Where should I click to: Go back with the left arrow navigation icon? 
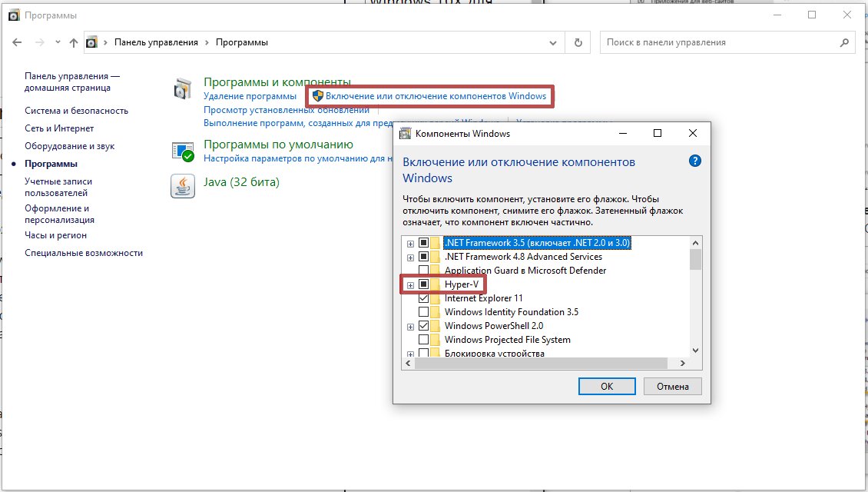(x=17, y=42)
